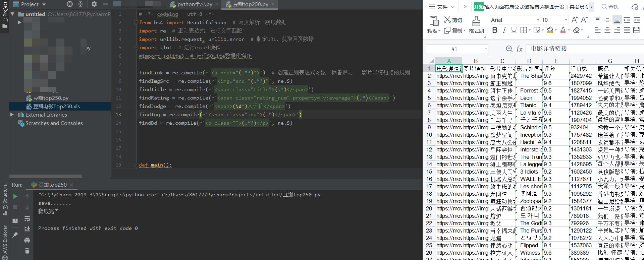The image size is (644, 260).
Task: Toggle Bold formatting
Action: pyautogui.click(x=495, y=30)
